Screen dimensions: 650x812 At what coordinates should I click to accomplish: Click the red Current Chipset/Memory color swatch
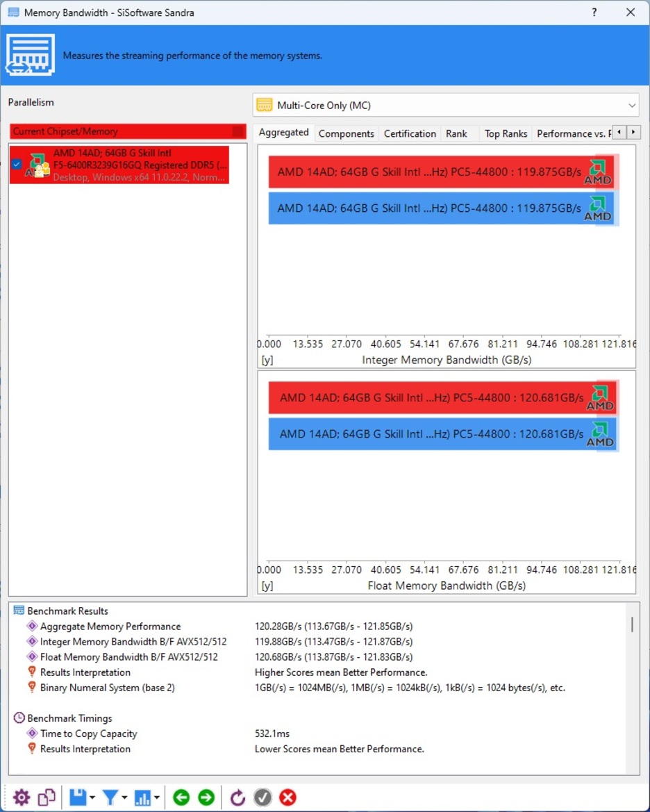tap(238, 131)
